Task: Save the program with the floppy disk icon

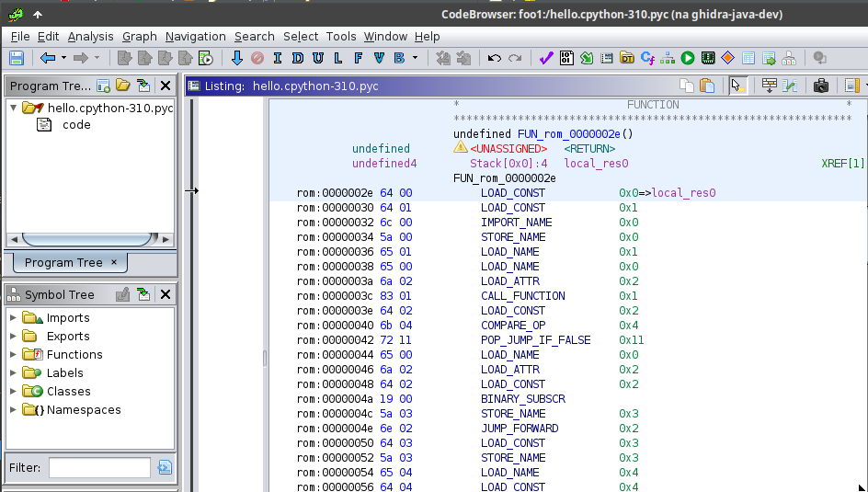Action: point(17,58)
